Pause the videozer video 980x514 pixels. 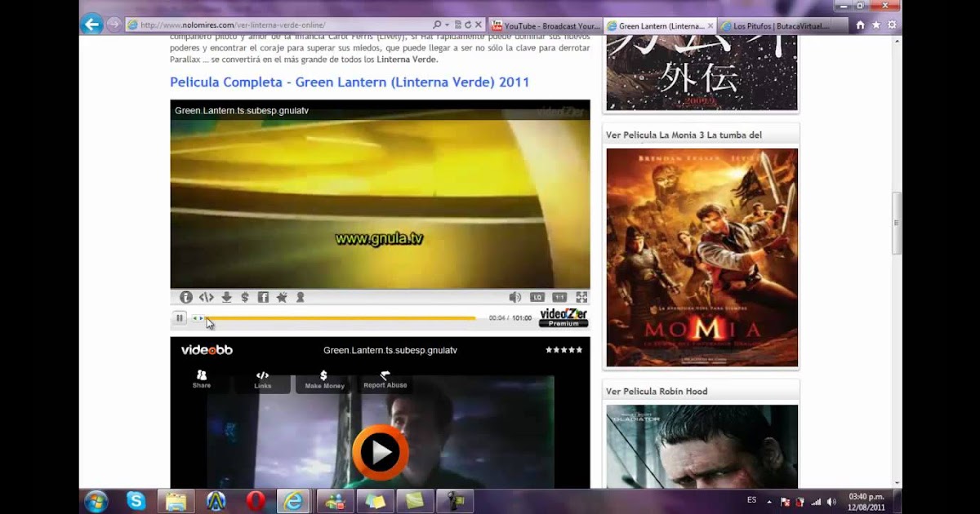point(180,318)
